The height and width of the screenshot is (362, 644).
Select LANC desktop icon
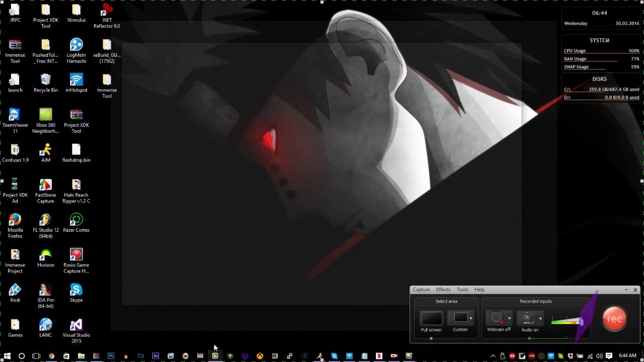[46, 328]
